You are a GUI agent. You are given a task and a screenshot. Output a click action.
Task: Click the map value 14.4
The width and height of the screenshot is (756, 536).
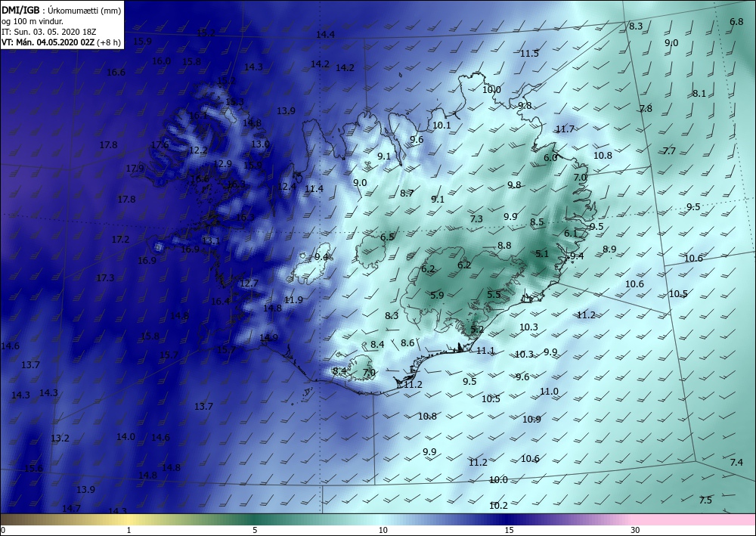tap(325, 35)
